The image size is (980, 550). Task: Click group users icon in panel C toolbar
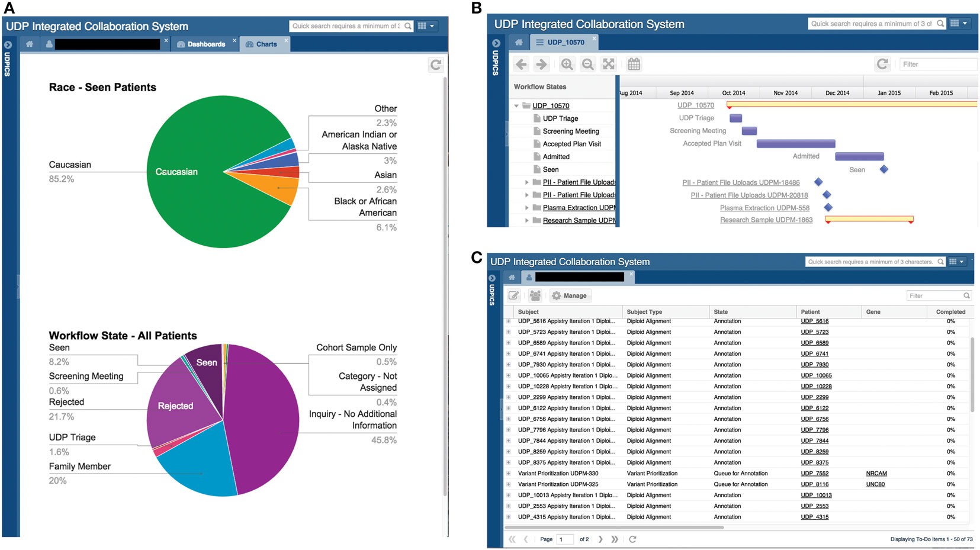[x=535, y=295]
